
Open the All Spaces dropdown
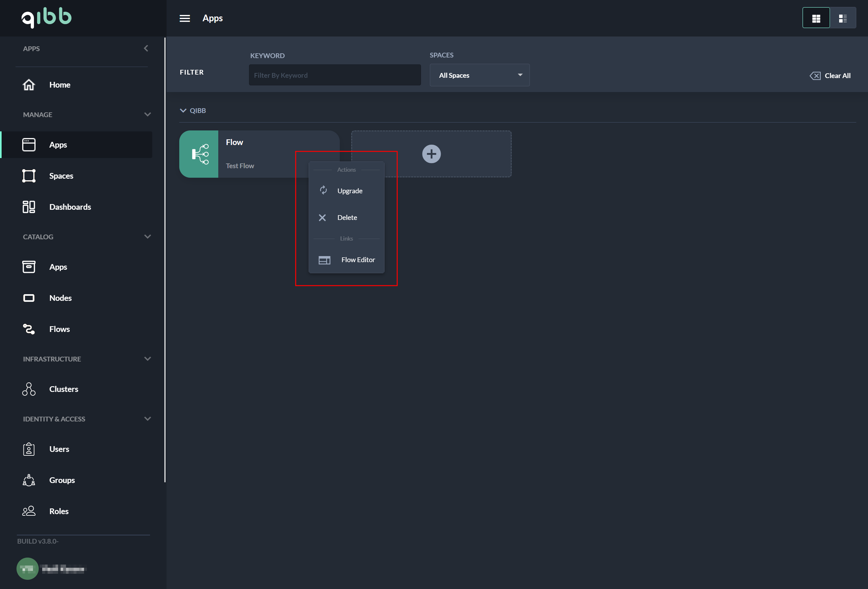point(479,75)
